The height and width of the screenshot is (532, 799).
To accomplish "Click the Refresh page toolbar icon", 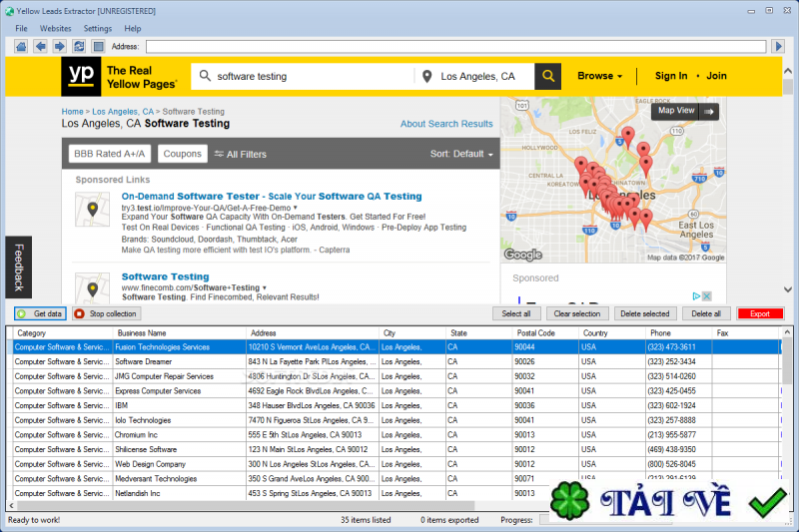I will click(78, 46).
